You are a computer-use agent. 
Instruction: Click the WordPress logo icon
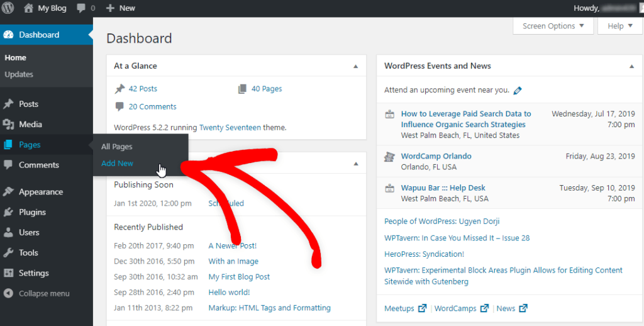pyautogui.click(x=8, y=8)
